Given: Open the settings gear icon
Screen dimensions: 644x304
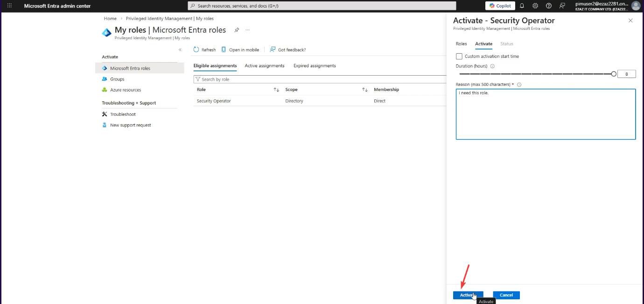Looking at the screenshot, I should pos(535,6).
